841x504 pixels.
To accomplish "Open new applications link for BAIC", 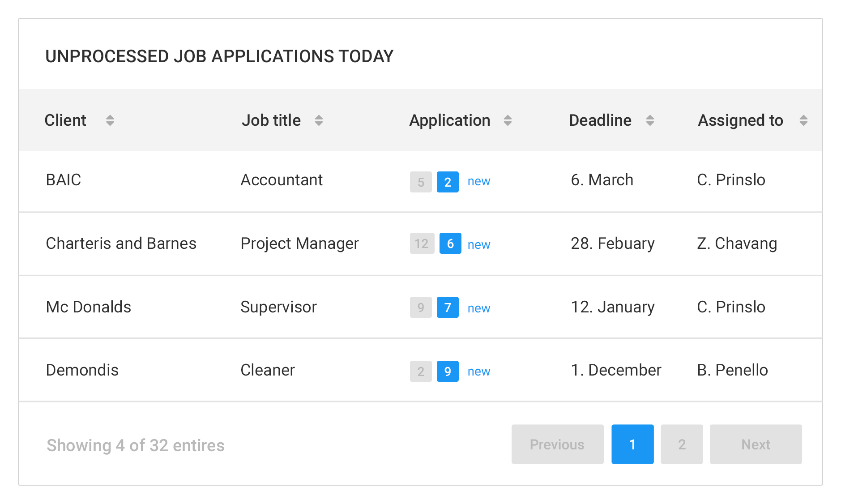I will coord(479,181).
